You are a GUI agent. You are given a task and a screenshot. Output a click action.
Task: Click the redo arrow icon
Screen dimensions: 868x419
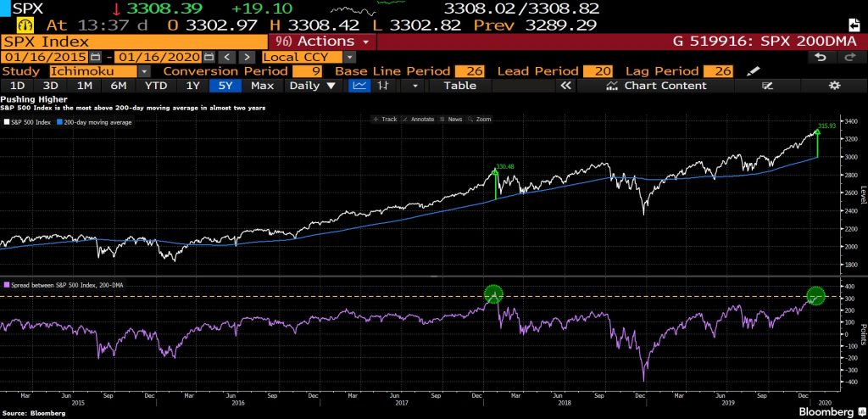tap(849, 57)
